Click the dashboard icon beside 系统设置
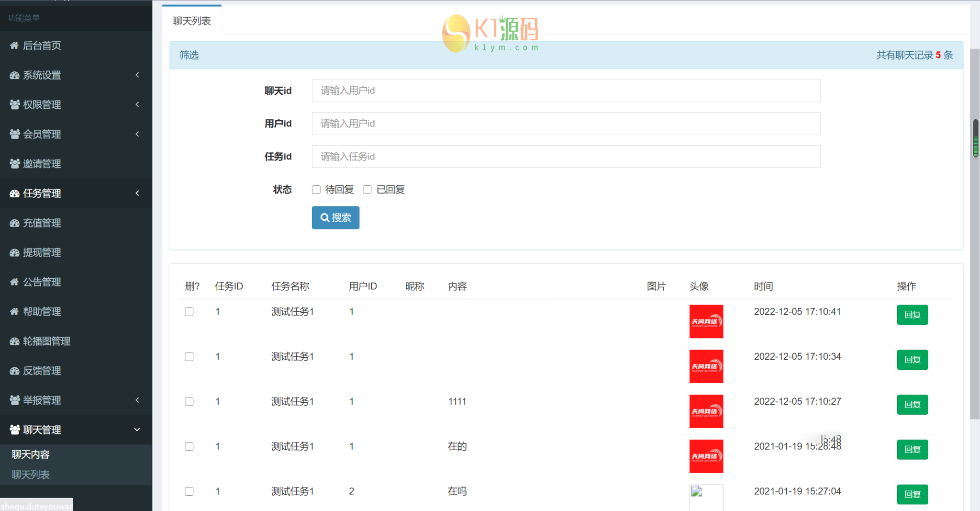The height and width of the screenshot is (511, 980). (x=14, y=75)
